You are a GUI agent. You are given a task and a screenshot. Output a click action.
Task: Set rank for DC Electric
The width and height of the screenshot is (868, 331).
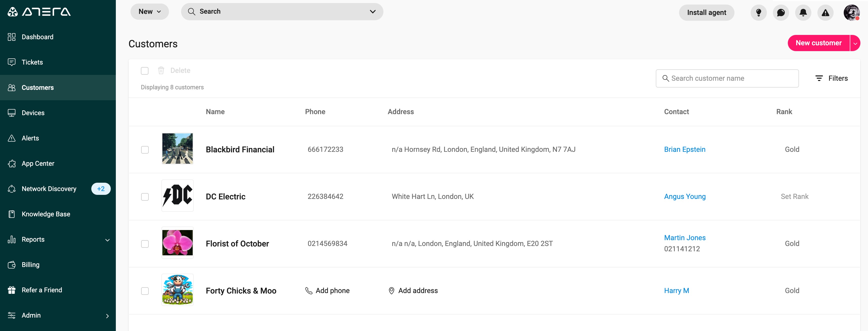[x=794, y=197]
